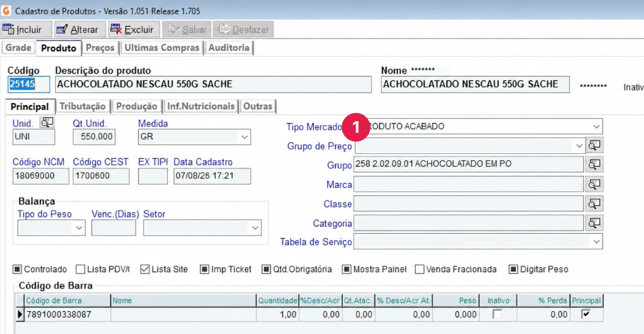Open the Outras sub-tab
The image size is (644, 334).
[257, 106]
